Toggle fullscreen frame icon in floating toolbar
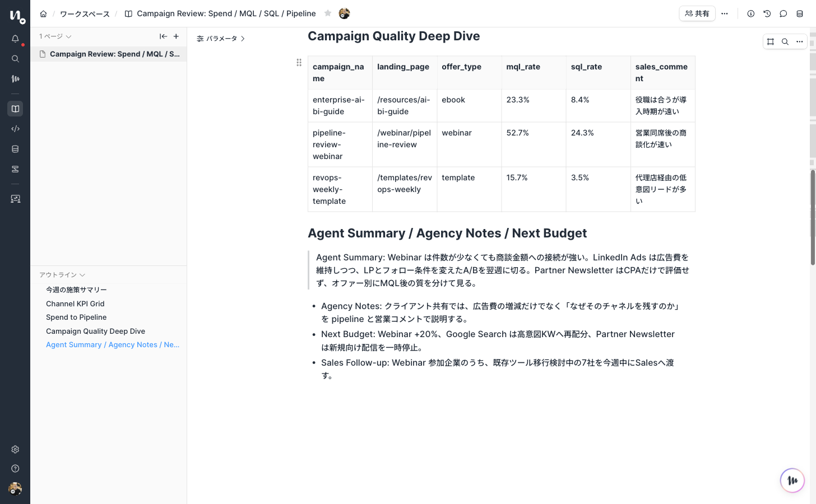The height and width of the screenshot is (504, 816). click(771, 41)
